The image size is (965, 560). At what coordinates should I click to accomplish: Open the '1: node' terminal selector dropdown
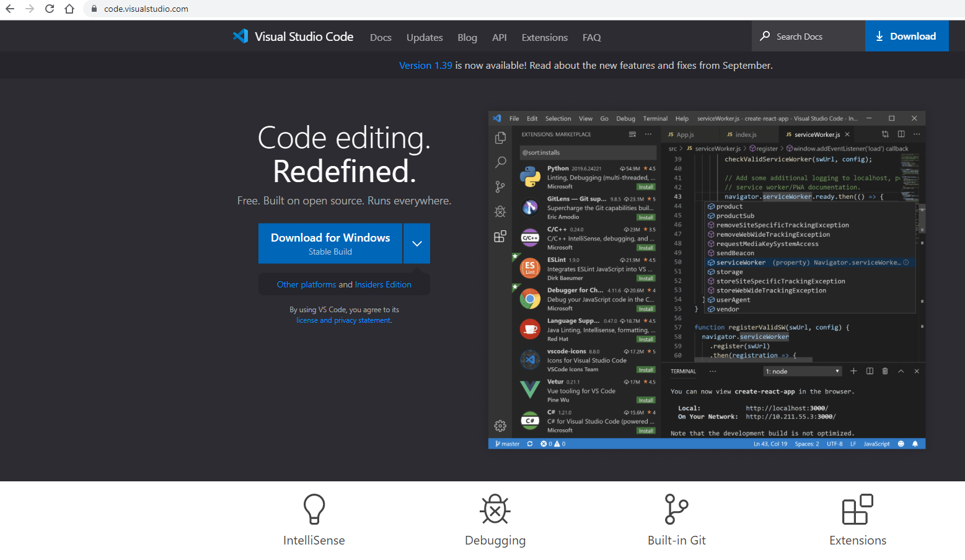pos(803,371)
